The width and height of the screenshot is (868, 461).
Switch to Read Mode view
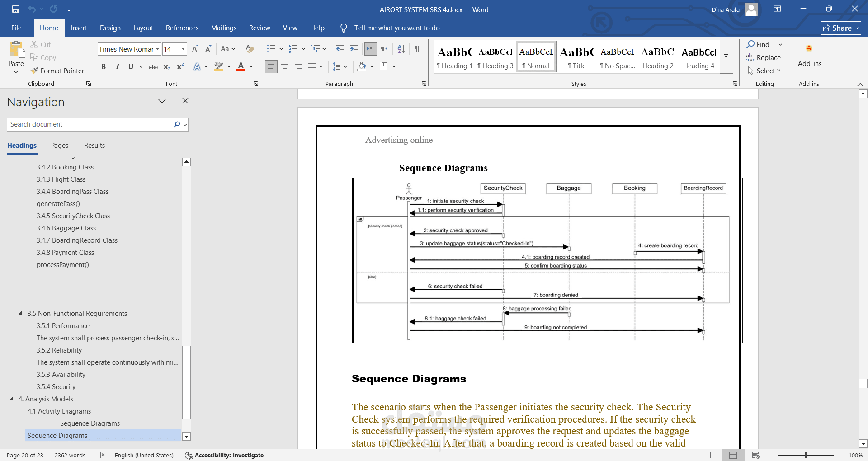710,455
